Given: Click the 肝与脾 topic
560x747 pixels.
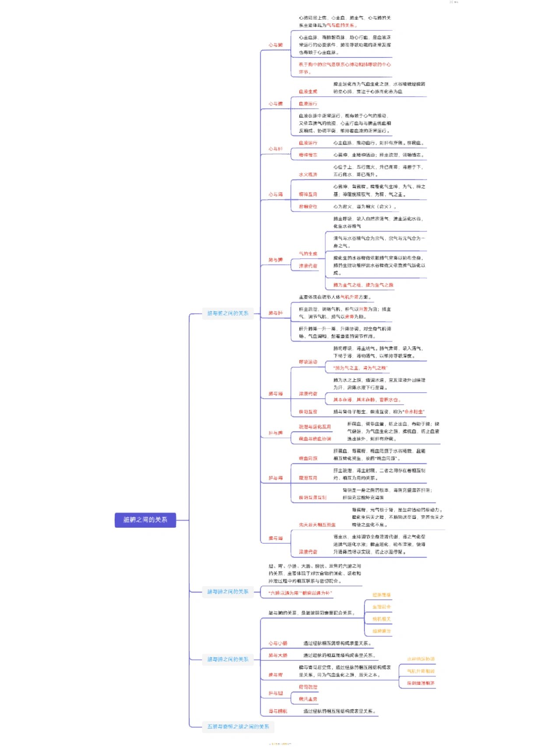Looking at the screenshot, I should point(276,433).
